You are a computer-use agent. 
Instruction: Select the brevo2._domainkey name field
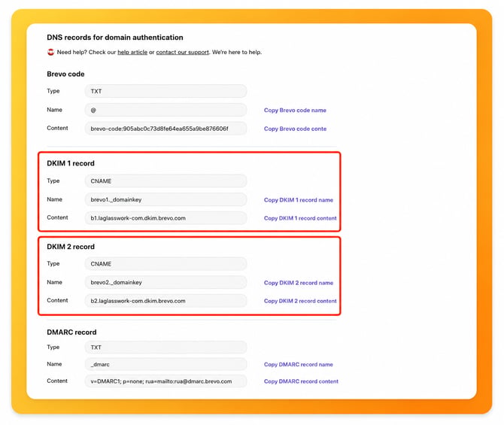click(x=165, y=282)
